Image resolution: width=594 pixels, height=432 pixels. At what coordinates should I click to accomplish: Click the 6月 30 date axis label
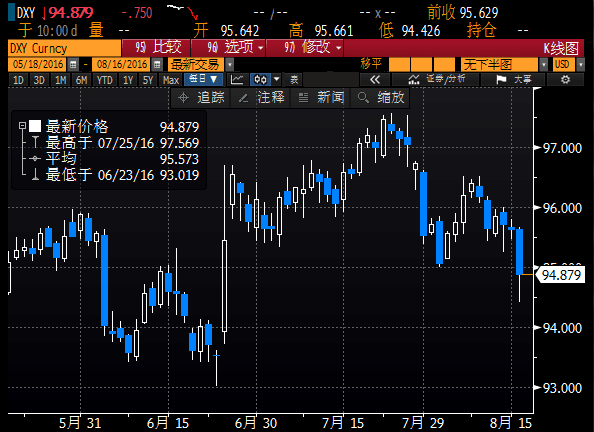256,423
